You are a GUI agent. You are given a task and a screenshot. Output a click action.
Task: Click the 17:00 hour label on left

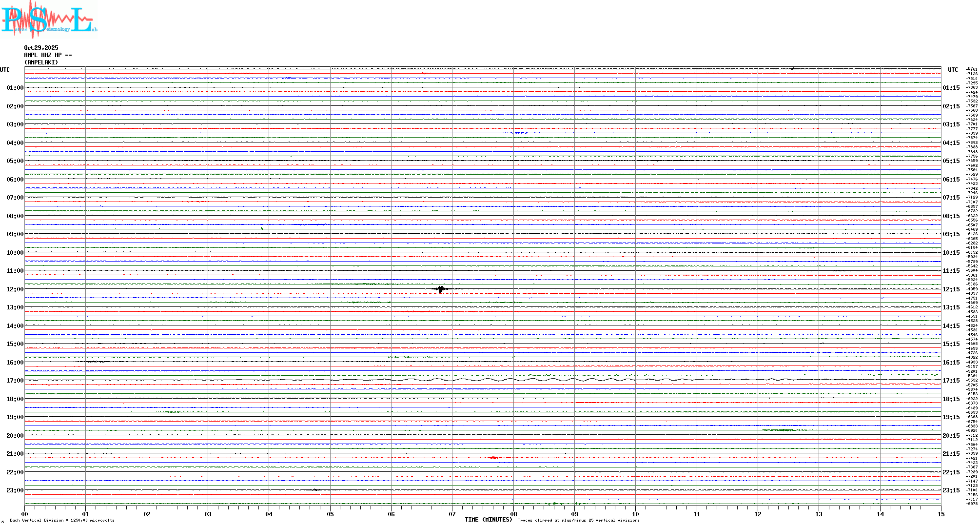(x=15, y=381)
